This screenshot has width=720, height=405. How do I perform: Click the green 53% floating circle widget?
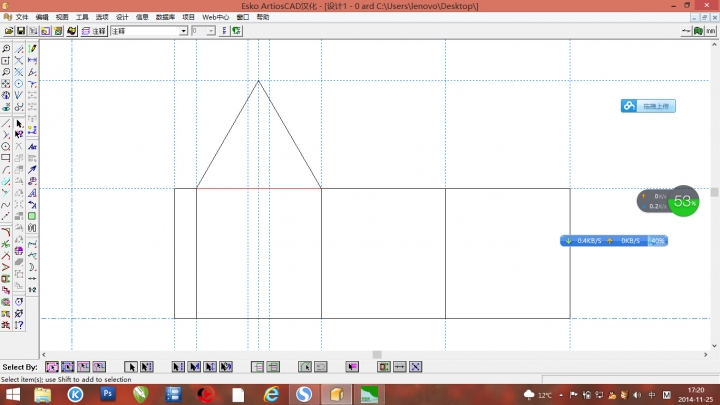tap(684, 201)
